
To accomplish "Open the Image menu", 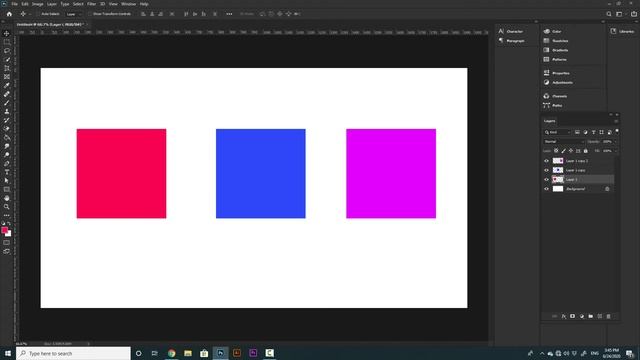I will [38, 4].
